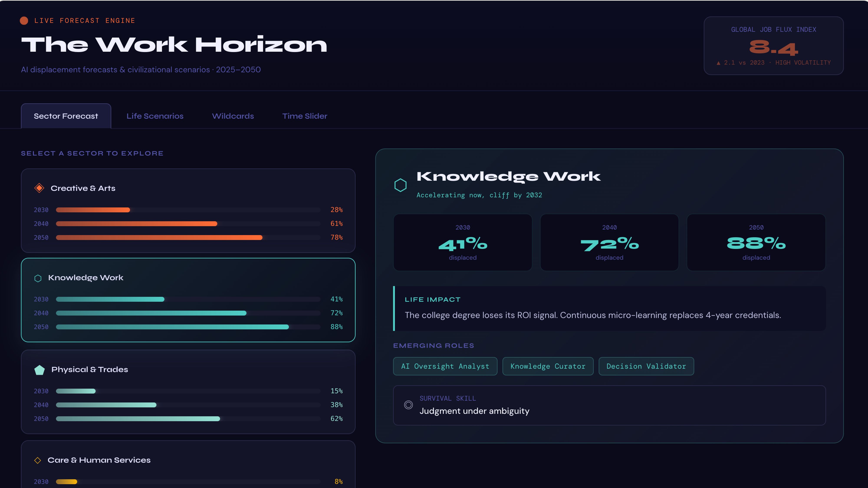This screenshot has height=488, width=868.
Task: Click the Judgment under ambiguity skill box
Action: (x=609, y=405)
